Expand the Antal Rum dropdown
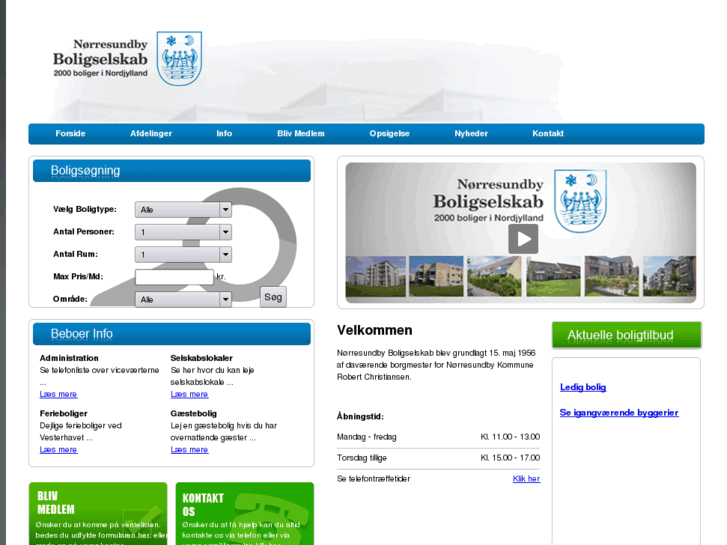Screen dimensions: 727x545 tap(183, 254)
